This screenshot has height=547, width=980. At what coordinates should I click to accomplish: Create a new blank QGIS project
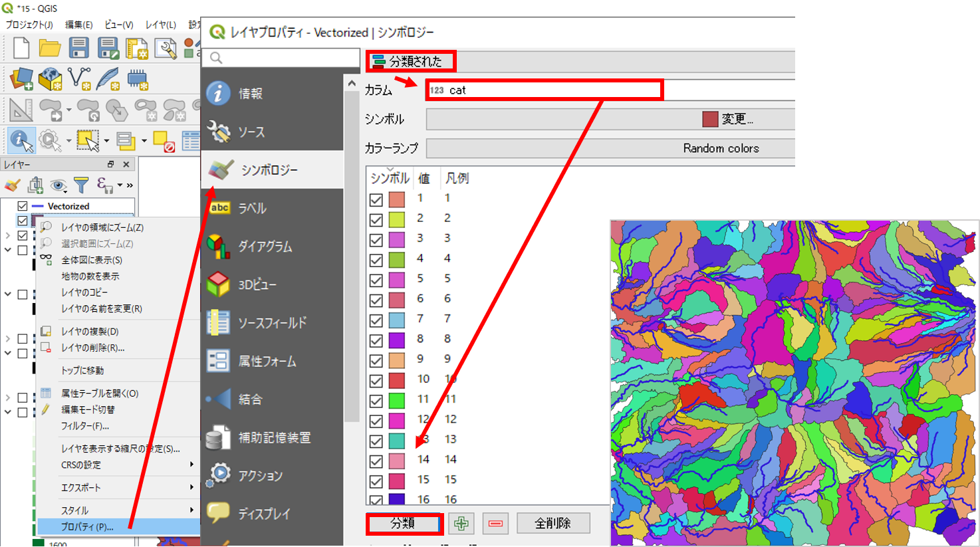(21, 48)
